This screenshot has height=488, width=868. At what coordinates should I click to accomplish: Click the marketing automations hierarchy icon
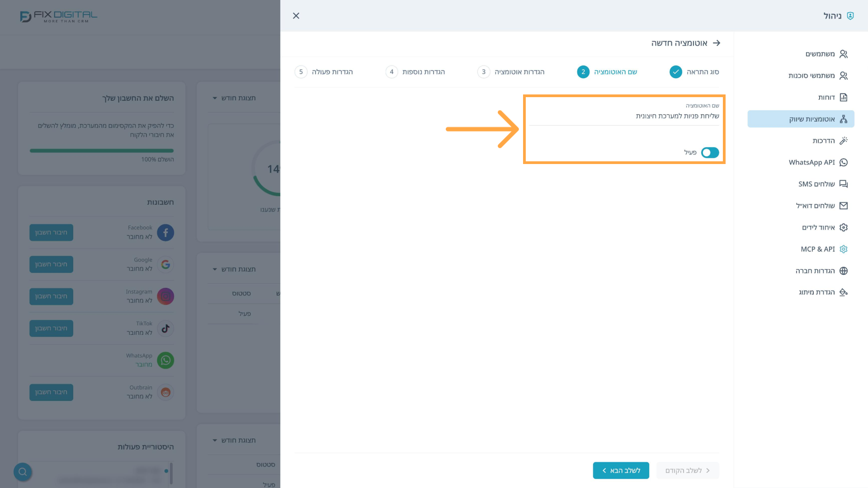844,119
